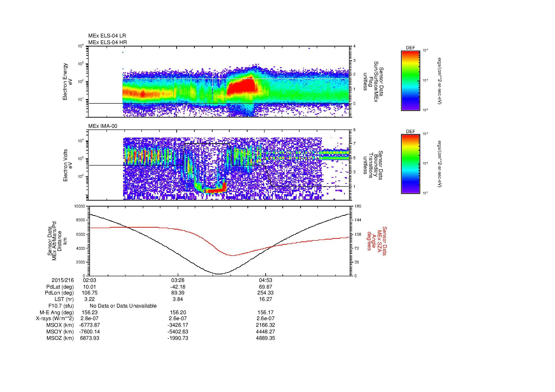Click the 'F10.7 (sfu)' row label
555x392 pixels.
click(61, 306)
